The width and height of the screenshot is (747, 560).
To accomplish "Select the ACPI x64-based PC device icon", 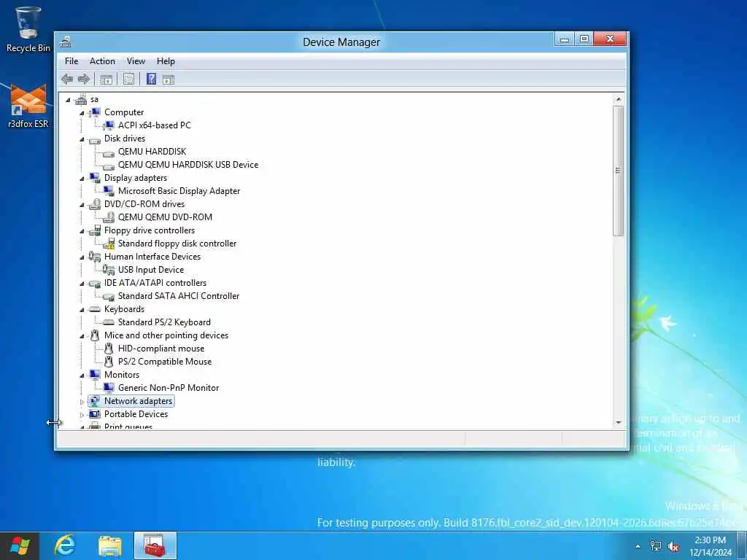I will pyautogui.click(x=109, y=125).
